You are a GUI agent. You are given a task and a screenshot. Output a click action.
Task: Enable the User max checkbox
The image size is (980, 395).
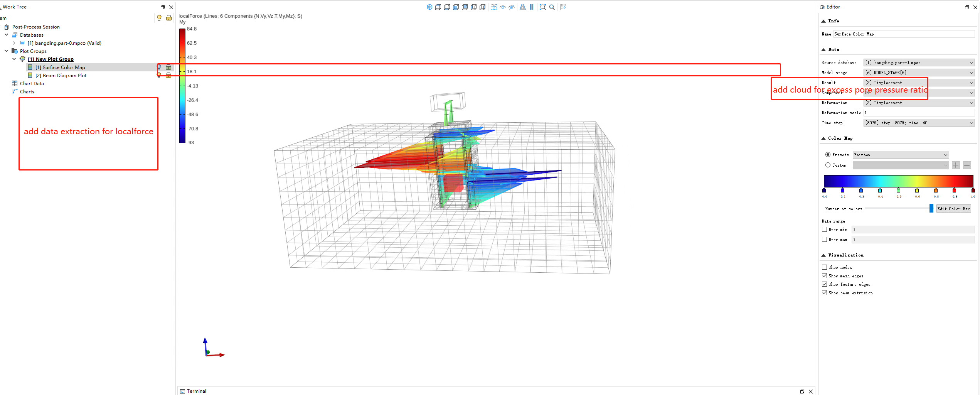coord(824,240)
